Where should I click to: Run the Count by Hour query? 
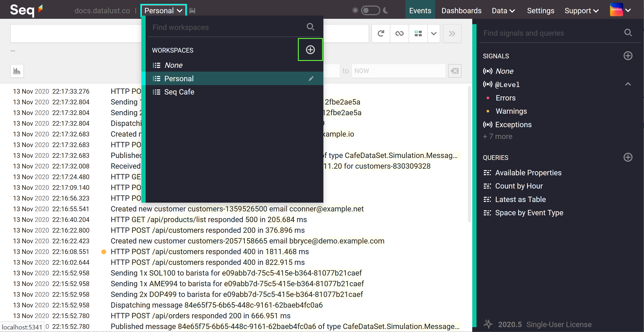pyautogui.click(x=518, y=186)
